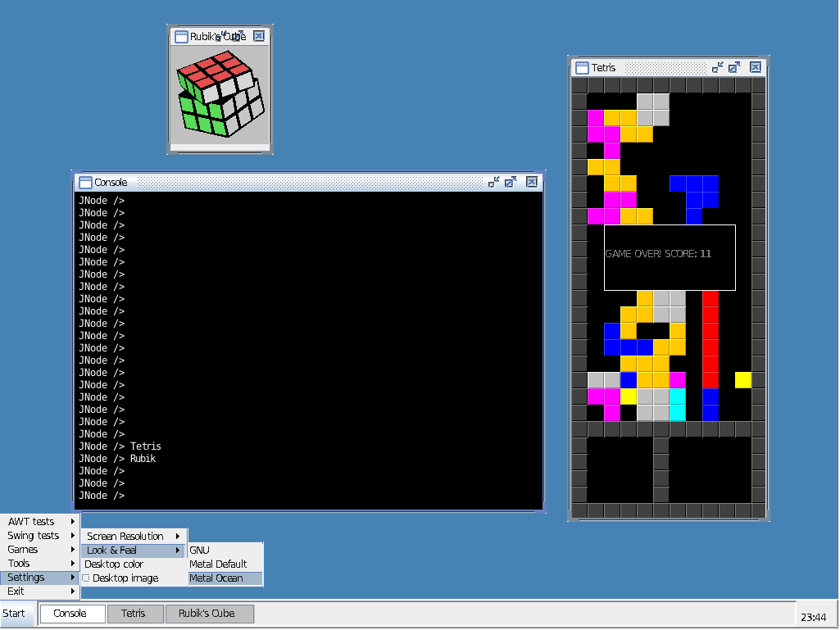Click the Start button in the taskbar
This screenshot has height=630, width=840.
[x=14, y=614]
